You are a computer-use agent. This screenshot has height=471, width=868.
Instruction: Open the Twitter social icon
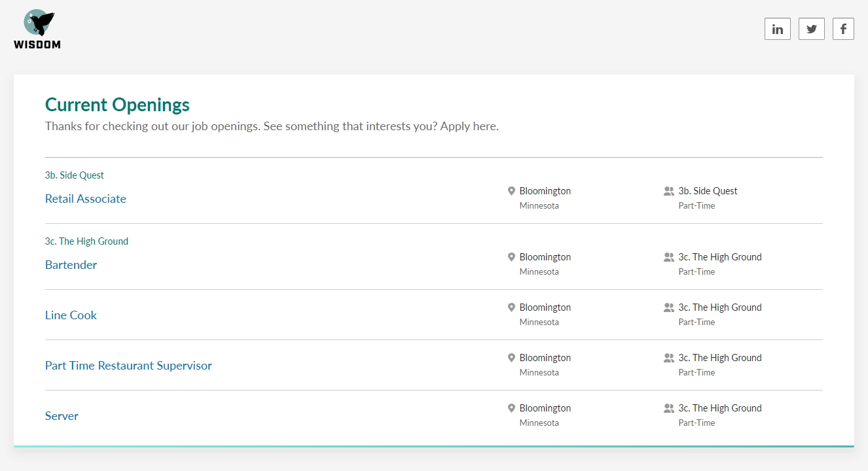click(x=811, y=29)
